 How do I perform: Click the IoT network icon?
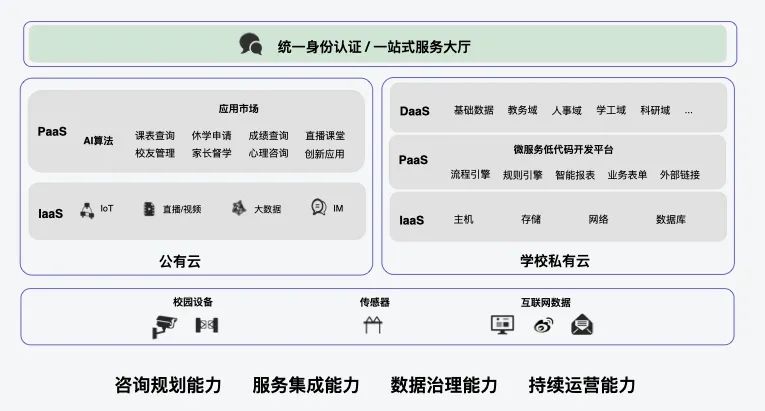87,209
